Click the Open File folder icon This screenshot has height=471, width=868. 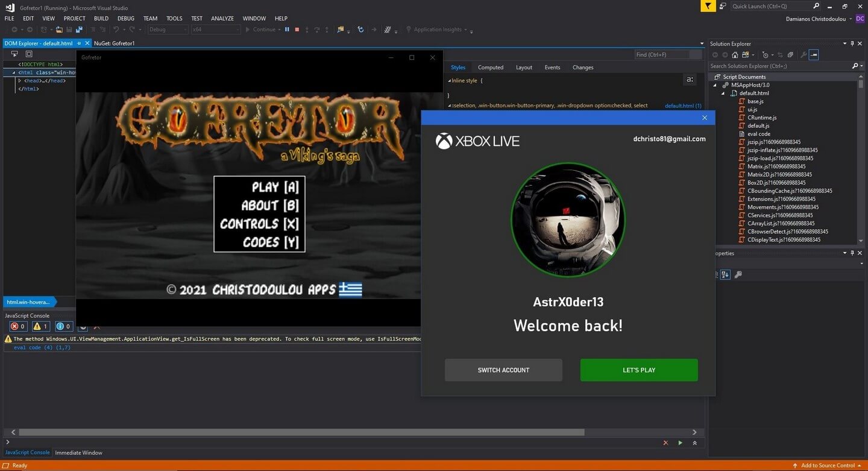pos(59,30)
